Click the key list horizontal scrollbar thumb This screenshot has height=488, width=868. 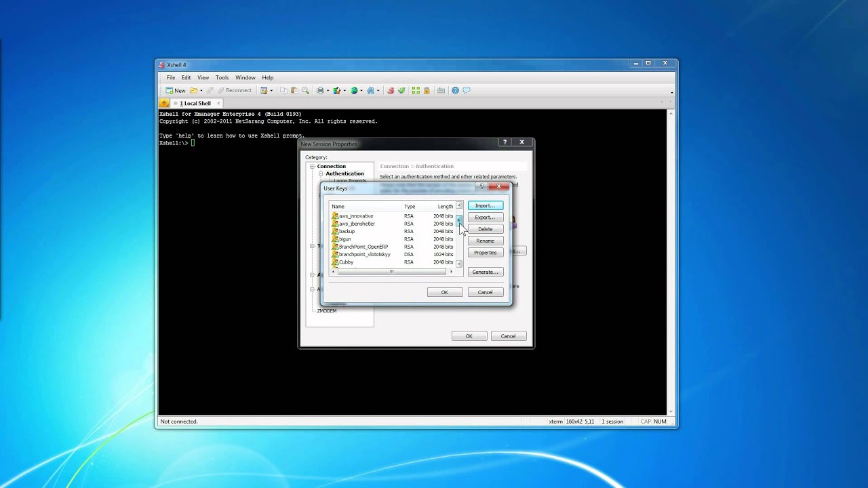[x=391, y=272]
